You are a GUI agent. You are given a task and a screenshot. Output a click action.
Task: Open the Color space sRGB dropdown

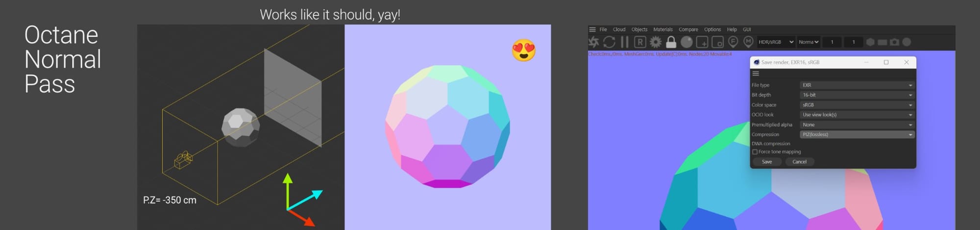coord(857,105)
